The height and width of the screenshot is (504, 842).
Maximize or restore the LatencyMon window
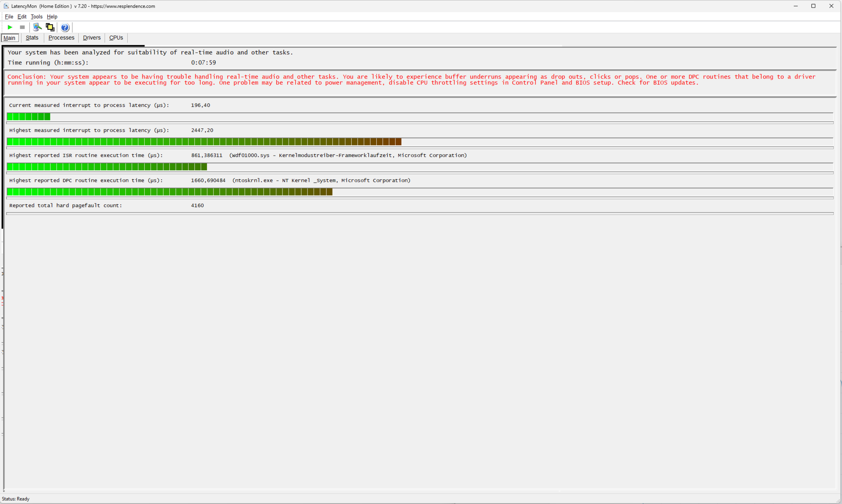click(813, 6)
